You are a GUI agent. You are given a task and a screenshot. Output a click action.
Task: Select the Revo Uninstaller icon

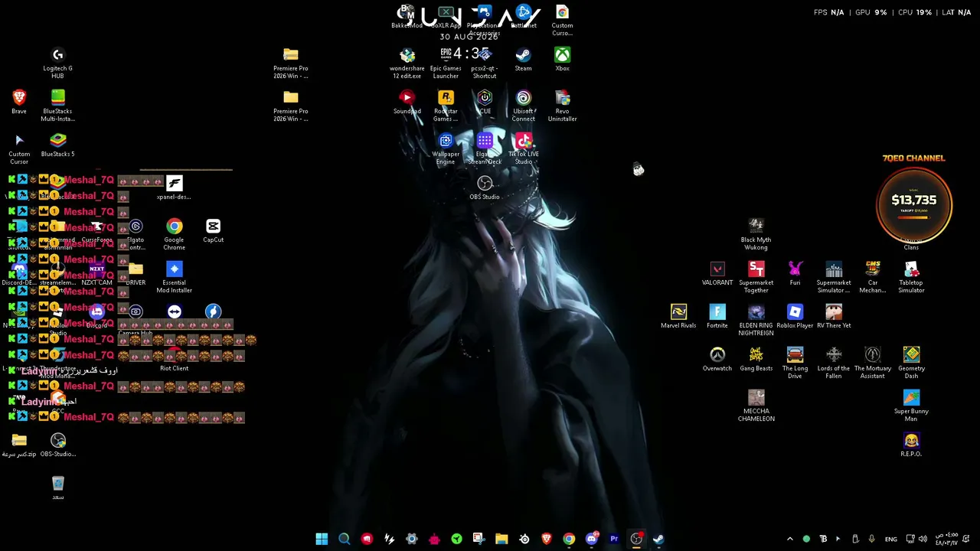(x=562, y=106)
